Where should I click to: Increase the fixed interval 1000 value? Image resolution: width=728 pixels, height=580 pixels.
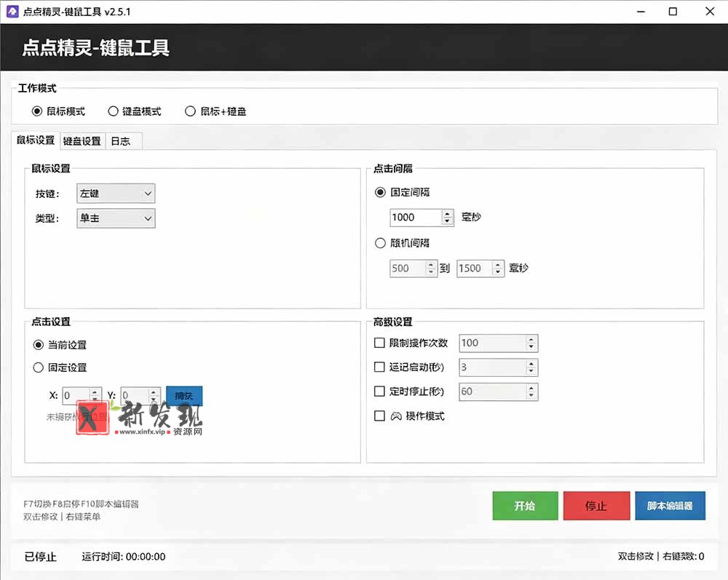(x=447, y=213)
